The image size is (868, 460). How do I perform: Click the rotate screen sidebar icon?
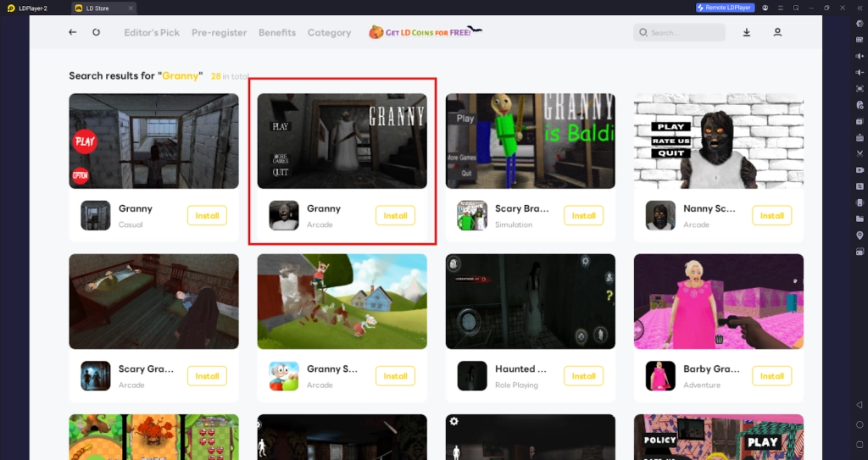860,252
